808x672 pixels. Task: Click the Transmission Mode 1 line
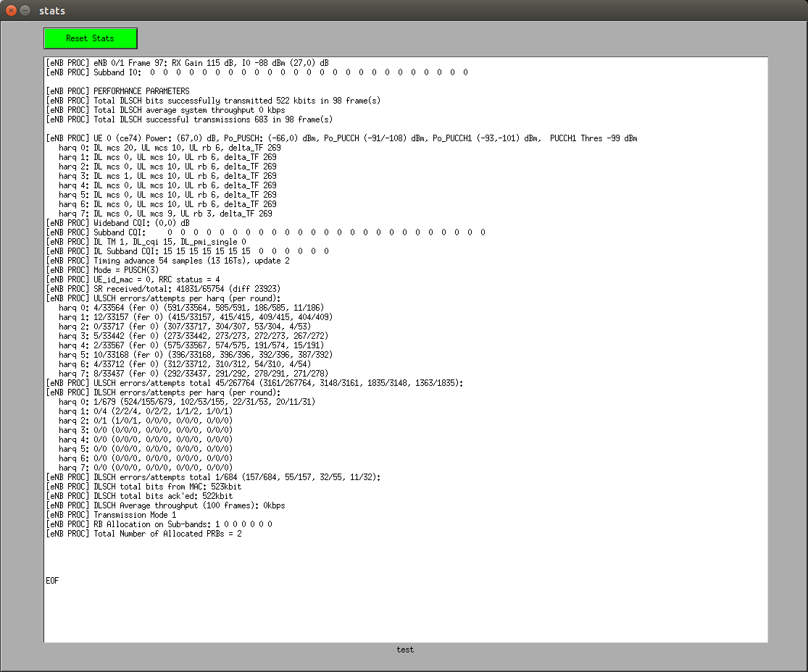111,515
